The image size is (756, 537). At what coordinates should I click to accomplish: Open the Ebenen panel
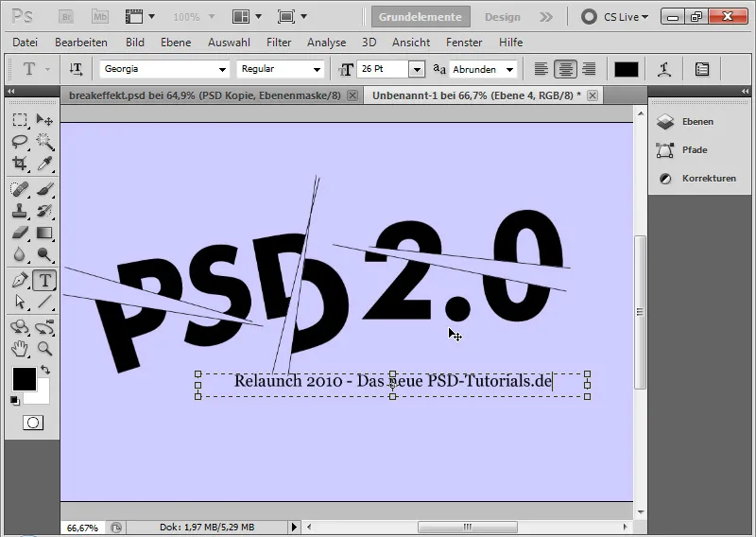pyautogui.click(x=697, y=122)
